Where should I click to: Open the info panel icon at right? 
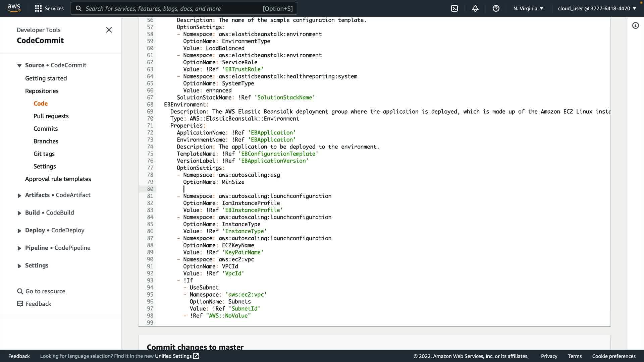(635, 25)
